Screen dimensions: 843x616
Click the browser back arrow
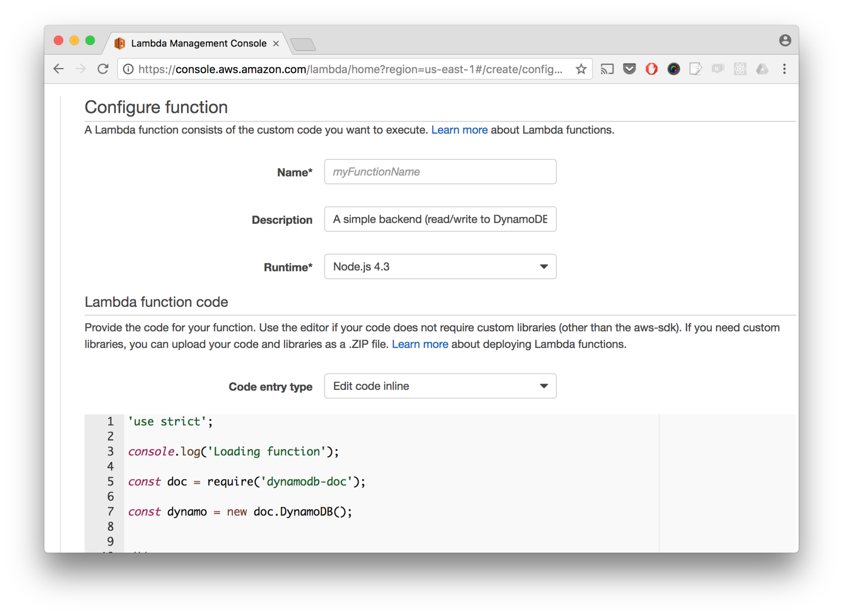tap(58, 69)
